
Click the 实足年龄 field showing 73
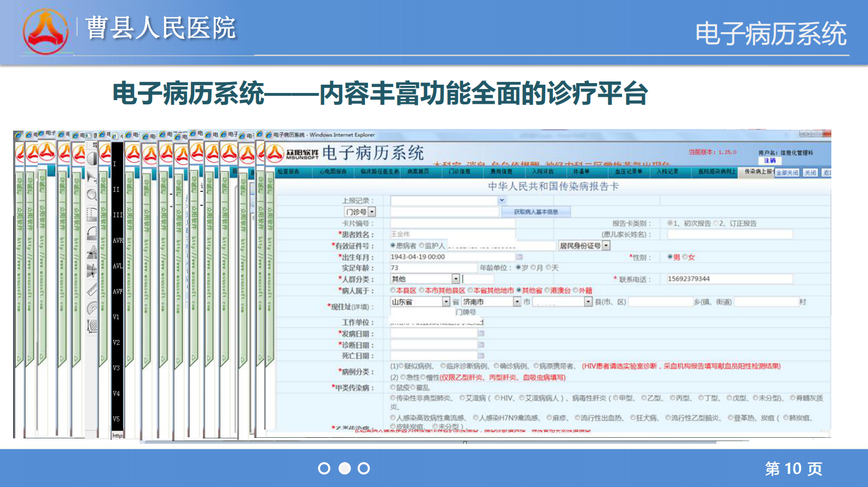coord(433,268)
